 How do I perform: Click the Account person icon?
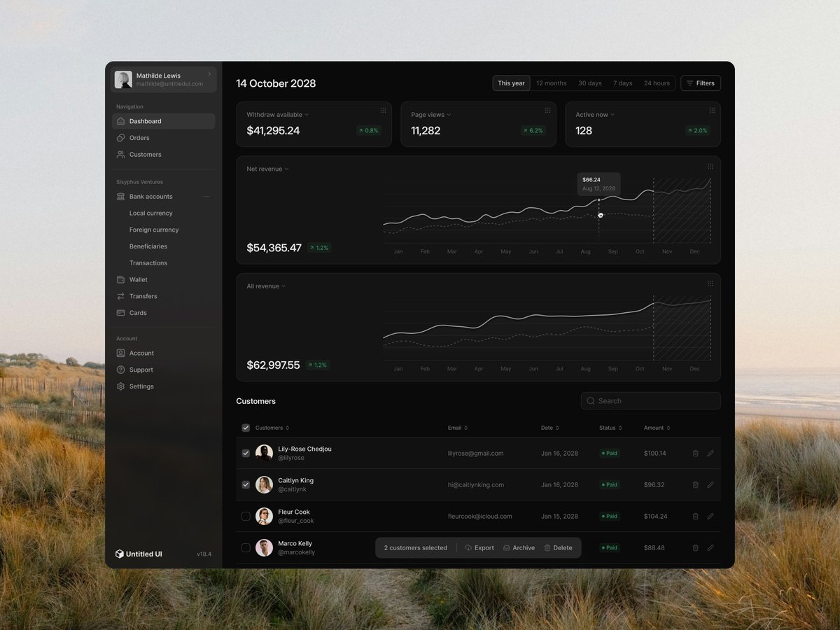[x=121, y=353]
